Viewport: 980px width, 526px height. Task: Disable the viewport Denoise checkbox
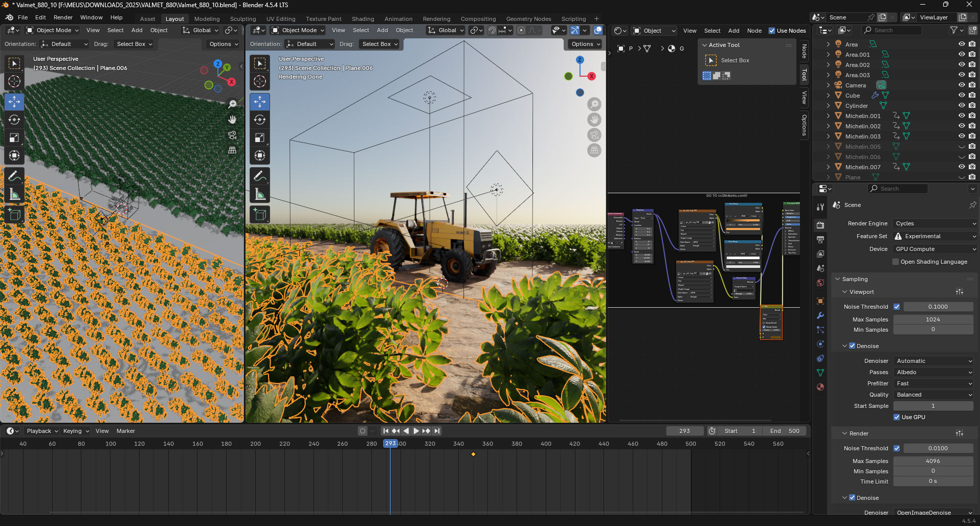[x=852, y=346]
